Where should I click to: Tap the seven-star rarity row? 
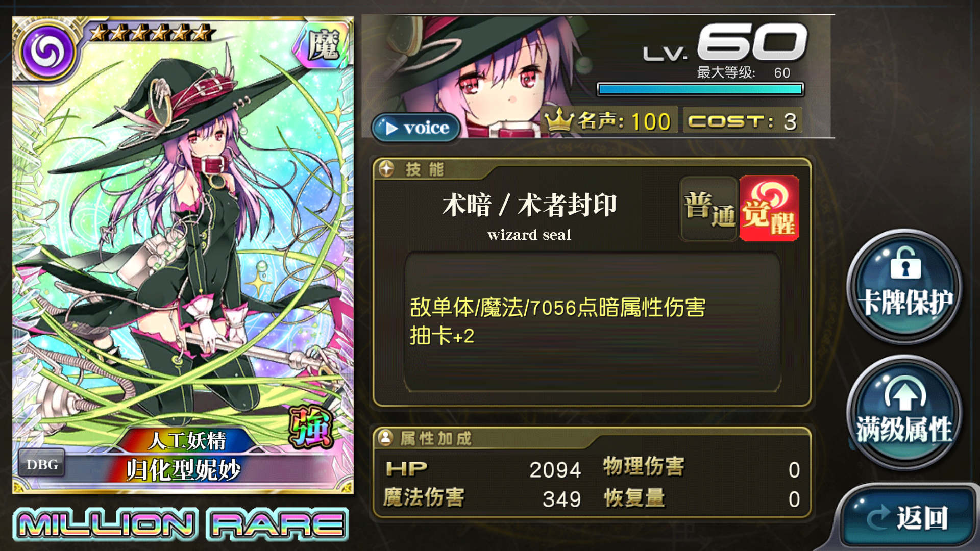[x=149, y=33]
